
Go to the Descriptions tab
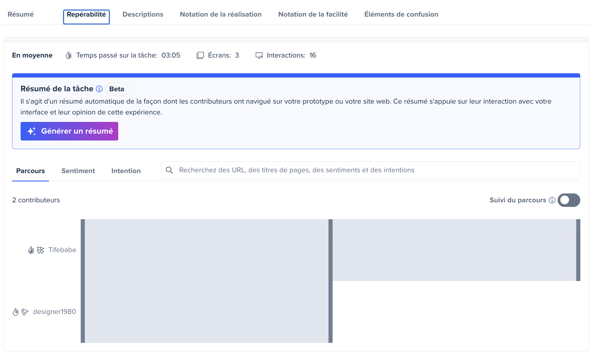point(143,14)
